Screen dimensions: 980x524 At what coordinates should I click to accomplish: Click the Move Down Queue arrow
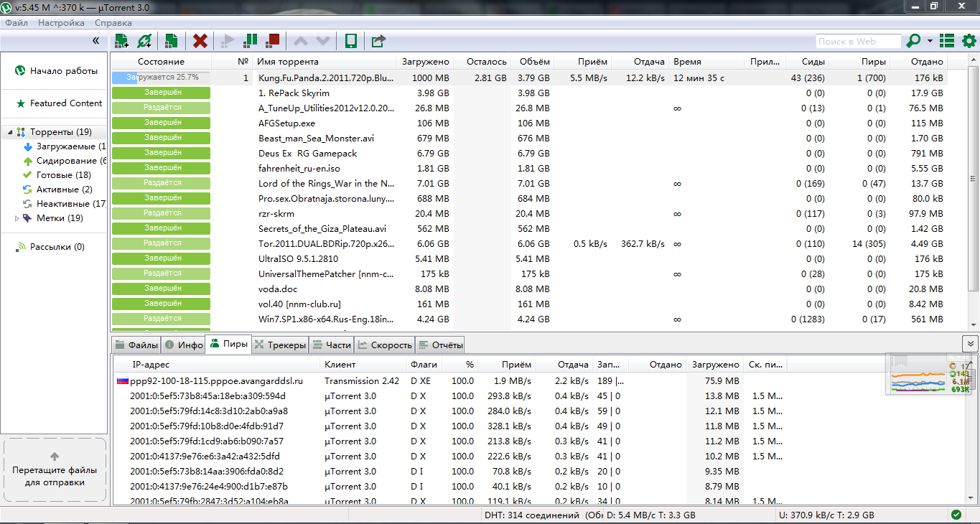(x=323, y=41)
